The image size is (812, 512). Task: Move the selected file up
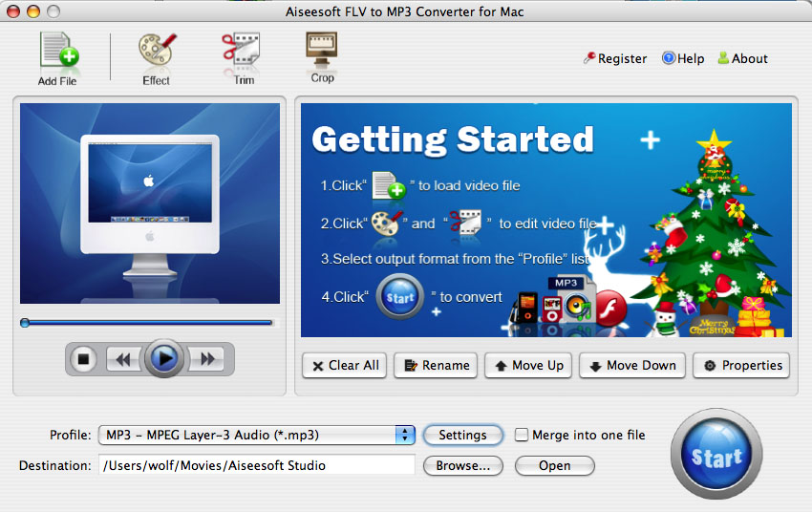tap(528, 366)
